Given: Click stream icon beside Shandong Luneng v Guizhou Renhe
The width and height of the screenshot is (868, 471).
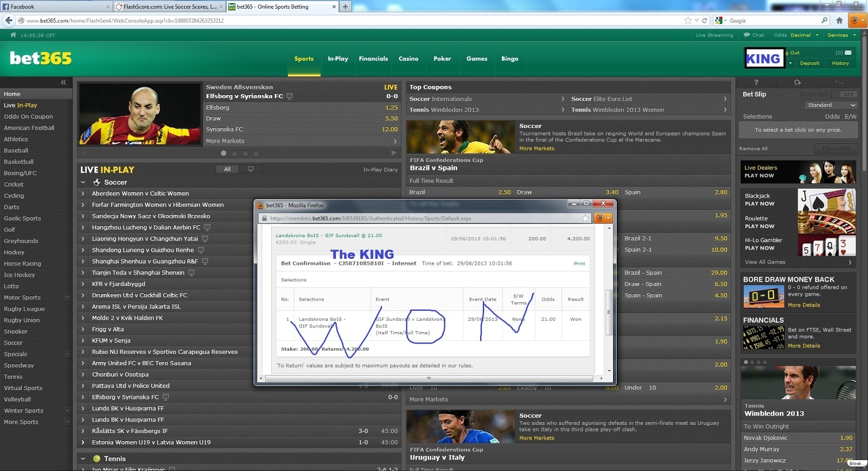Looking at the screenshot, I should pos(201,250).
